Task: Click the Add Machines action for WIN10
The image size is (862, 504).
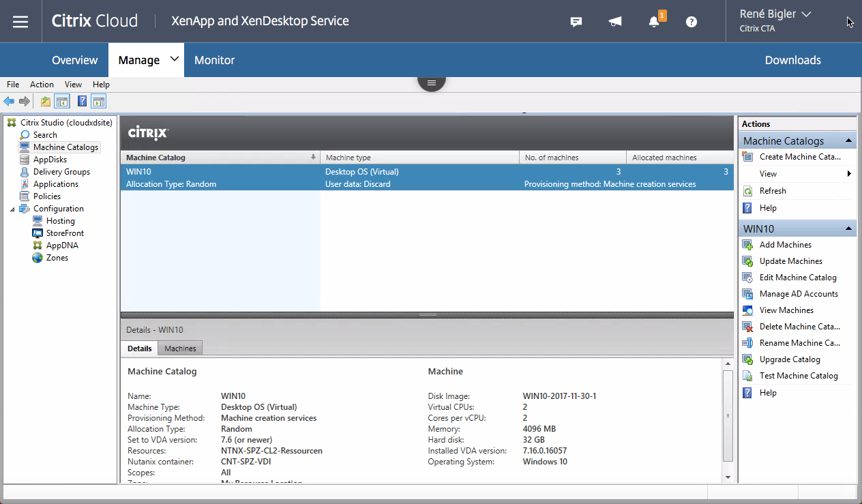Action: pos(784,244)
